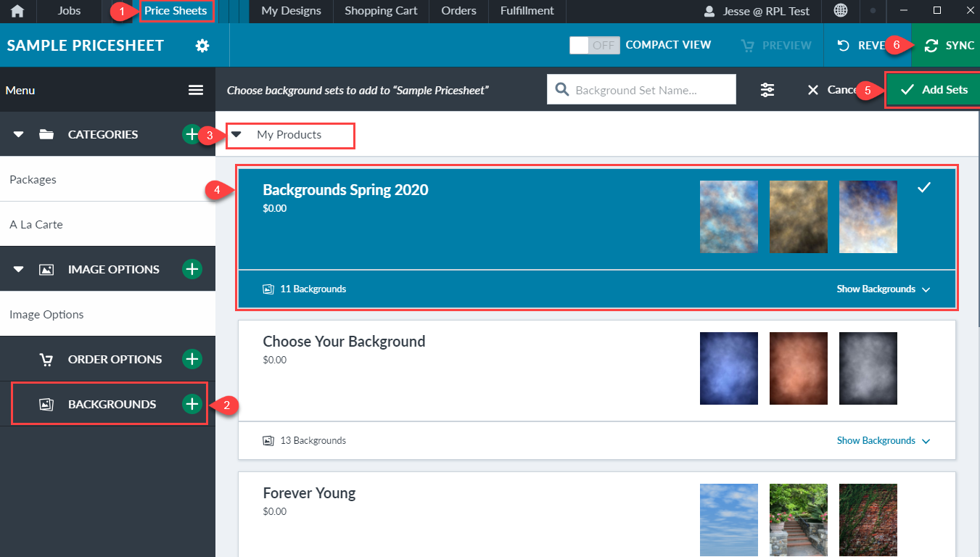Click golden-brown Spring 2020 thumbnail
The height and width of the screenshot is (557, 980).
(799, 217)
